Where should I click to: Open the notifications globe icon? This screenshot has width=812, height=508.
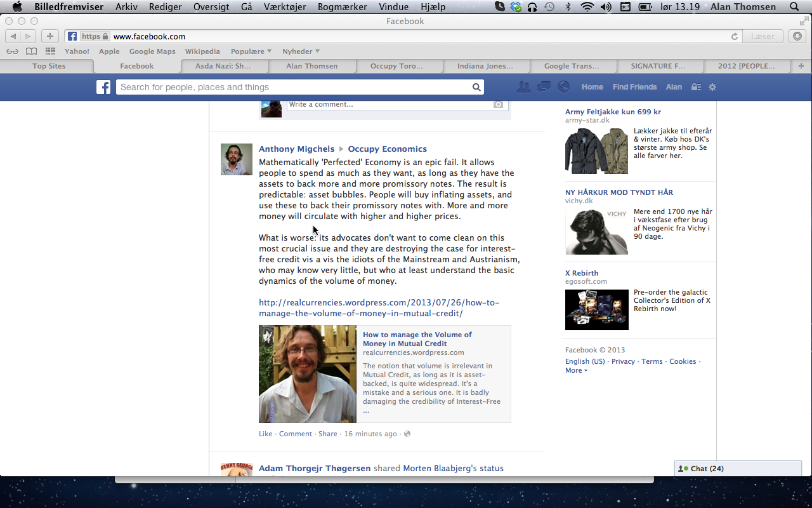(563, 87)
